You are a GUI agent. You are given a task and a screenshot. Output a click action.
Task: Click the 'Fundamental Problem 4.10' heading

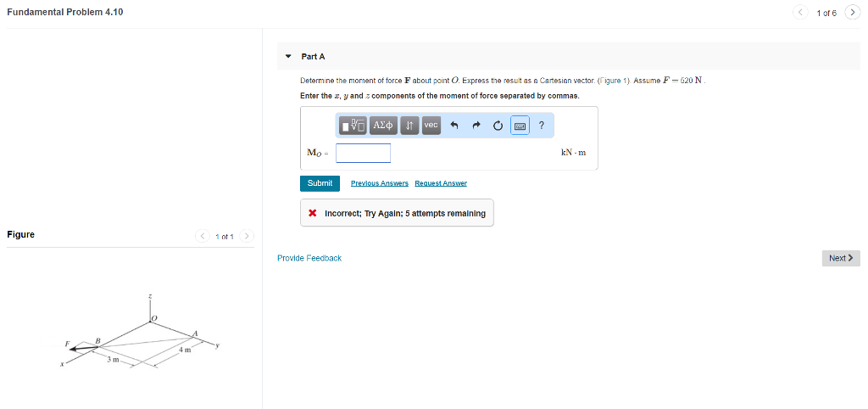64,12
